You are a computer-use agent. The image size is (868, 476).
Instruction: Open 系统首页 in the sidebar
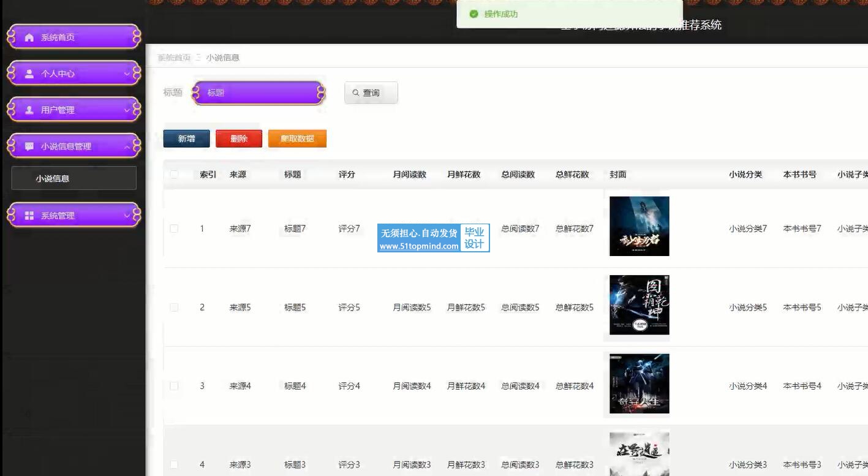[74, 37]
